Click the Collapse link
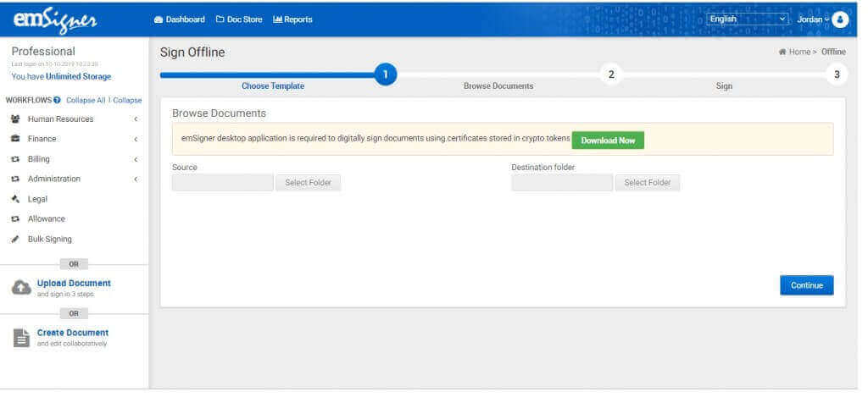Screen dimensions: 868x403 pos(127,100)
